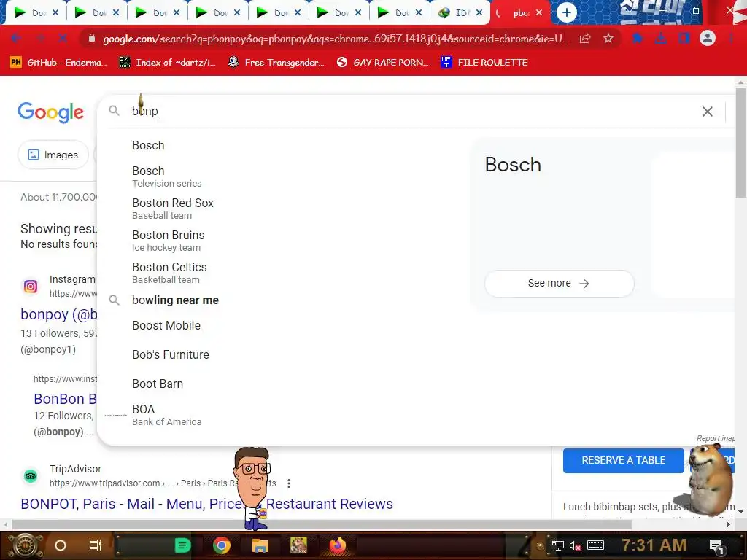Open the Chrome profile avatar
Screen dimensions: 747x560
click(708, 38)
